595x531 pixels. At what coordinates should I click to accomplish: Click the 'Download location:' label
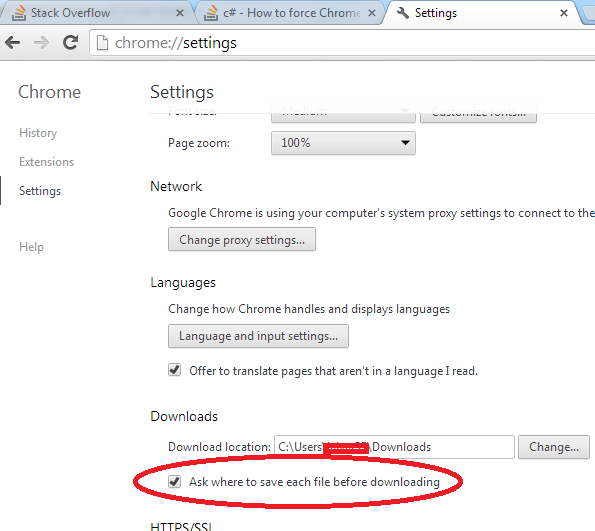click(x=220, y=447)
